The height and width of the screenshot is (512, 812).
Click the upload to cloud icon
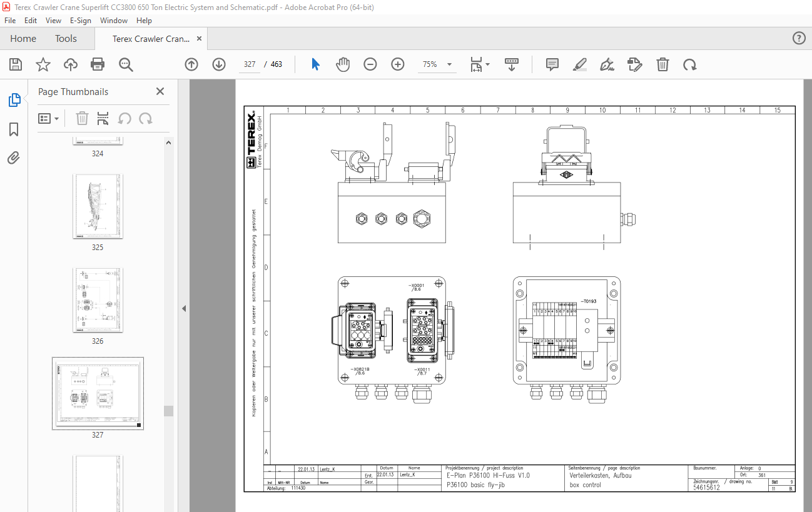point(71,64)
